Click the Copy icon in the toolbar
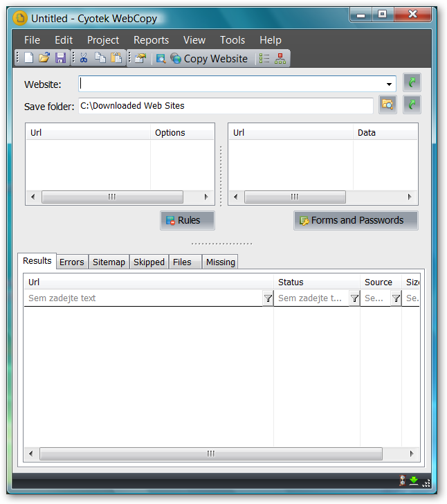 tap(100, 58)
